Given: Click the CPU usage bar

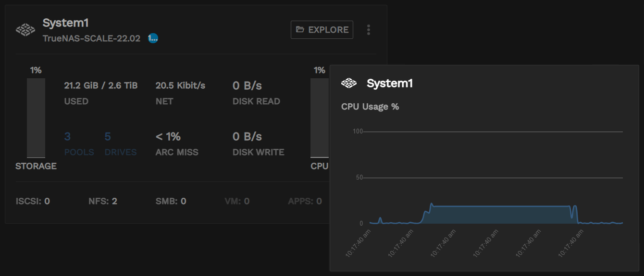Looking at the screenshot, I should pos(319,118).
